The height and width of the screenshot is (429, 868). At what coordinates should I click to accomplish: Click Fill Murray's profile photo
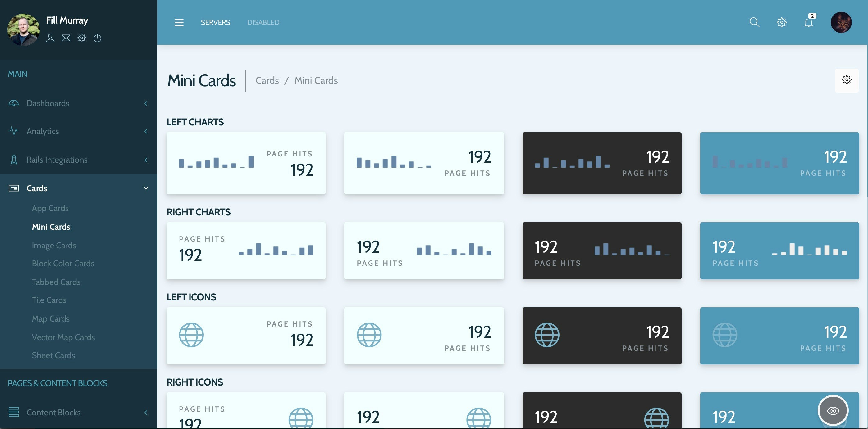(x=23, y=29)
